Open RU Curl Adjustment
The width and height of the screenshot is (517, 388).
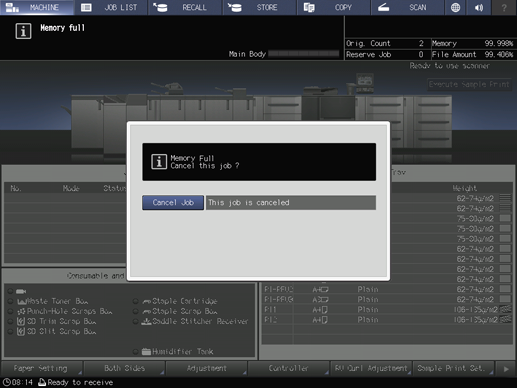[371, 368]
